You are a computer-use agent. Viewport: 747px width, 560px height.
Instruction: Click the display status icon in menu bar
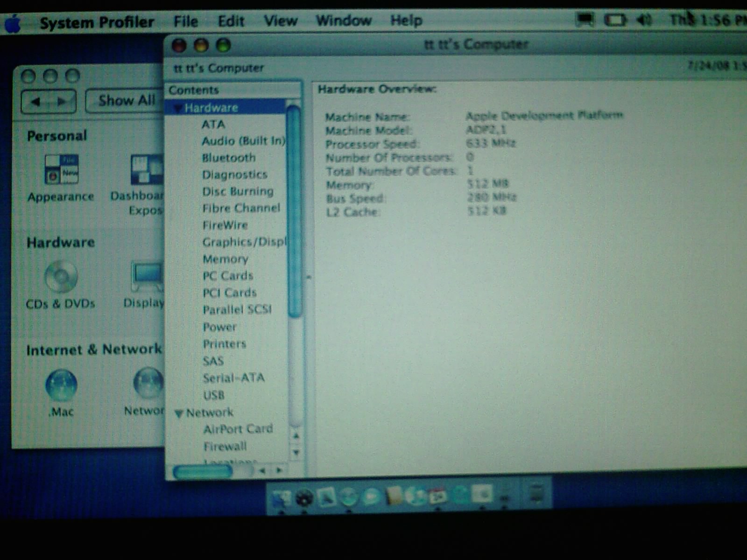pyautogui.click(x=585, y=20)
